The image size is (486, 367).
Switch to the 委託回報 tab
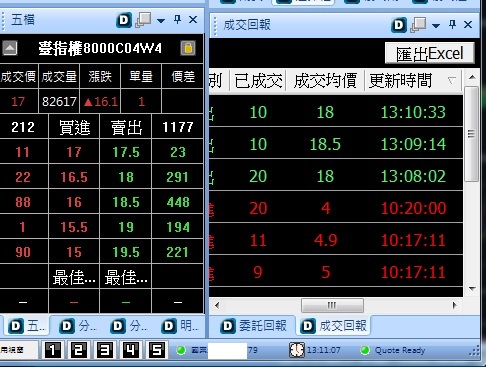(254, 326)
